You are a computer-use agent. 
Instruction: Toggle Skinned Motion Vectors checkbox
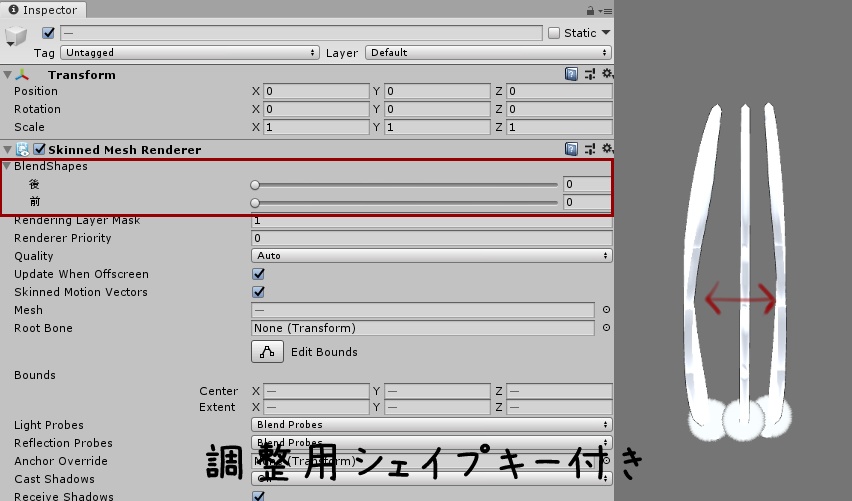click(259, 292)
